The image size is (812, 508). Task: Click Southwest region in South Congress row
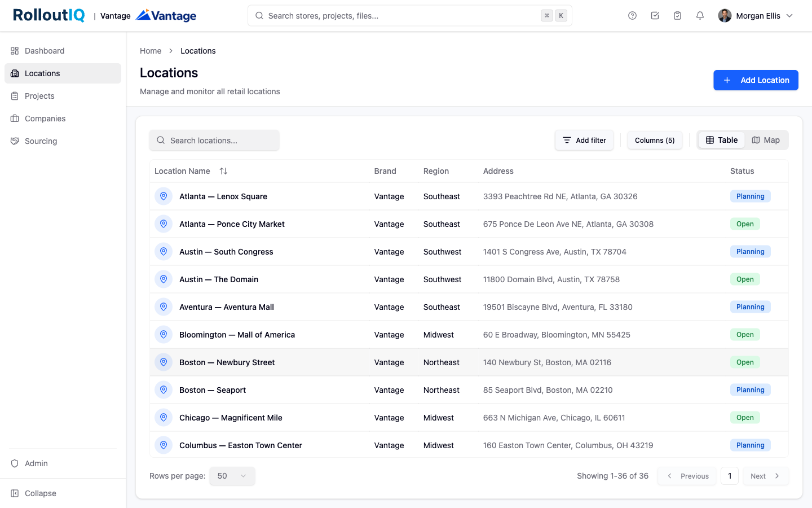tap(442, 252)
